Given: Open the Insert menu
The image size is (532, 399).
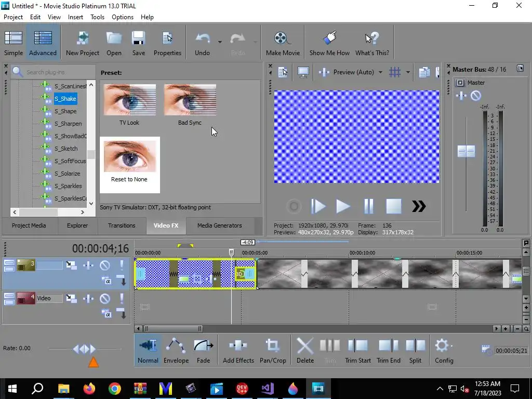Looking at the screenshot, I should 75,17.
